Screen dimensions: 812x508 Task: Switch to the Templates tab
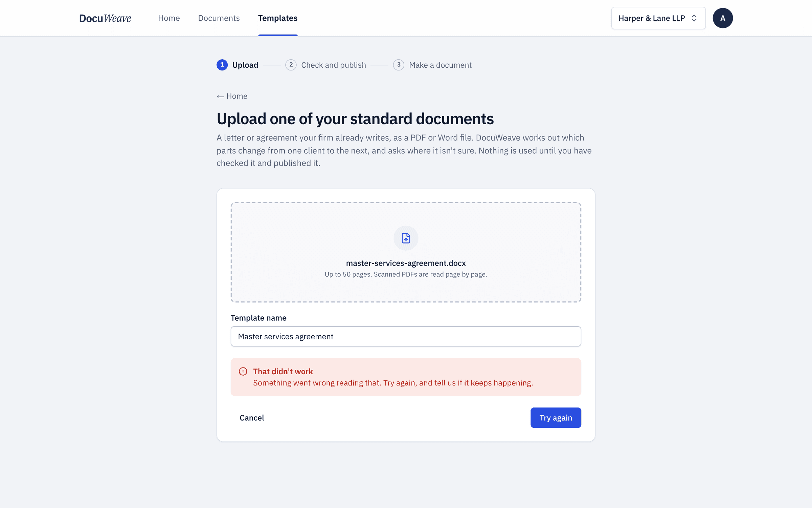(x=278, y=18)
